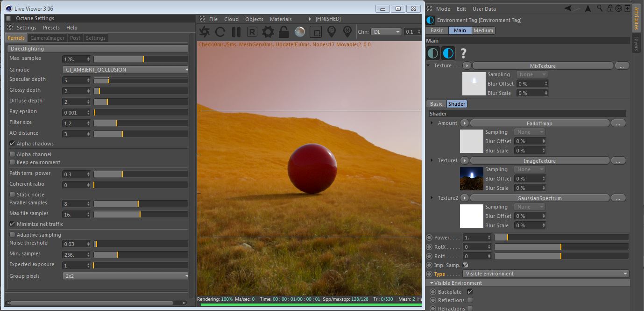
Task: Open the Materials menu in Live Viewer
Action: pyautogui.click(x=281, y=19)
